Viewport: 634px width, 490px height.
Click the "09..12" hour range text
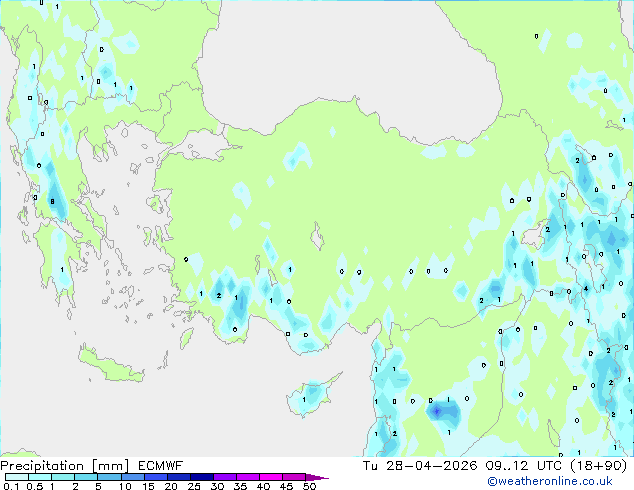click(x=507, y=466)
